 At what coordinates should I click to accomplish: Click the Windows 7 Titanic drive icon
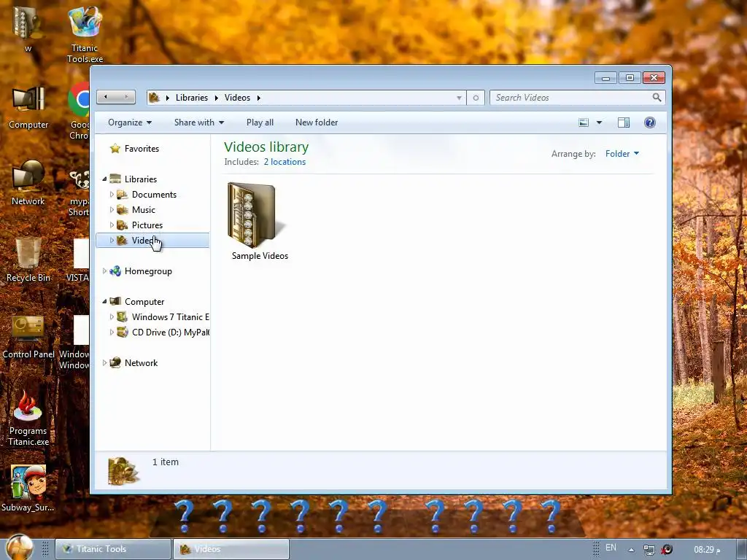(x=123, y=316)
